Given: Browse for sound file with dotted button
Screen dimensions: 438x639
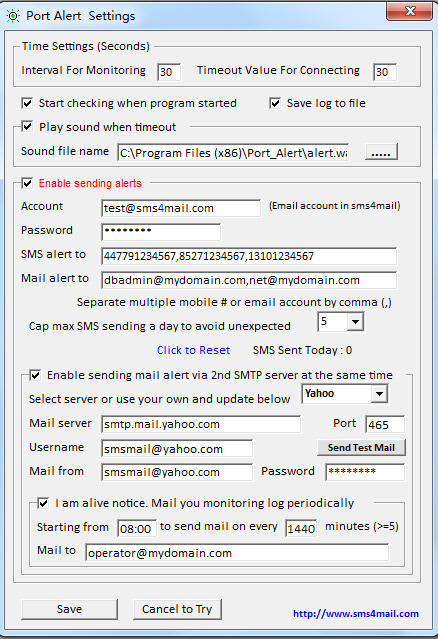Looking at the screenshot, I should [x=381, y=152].
